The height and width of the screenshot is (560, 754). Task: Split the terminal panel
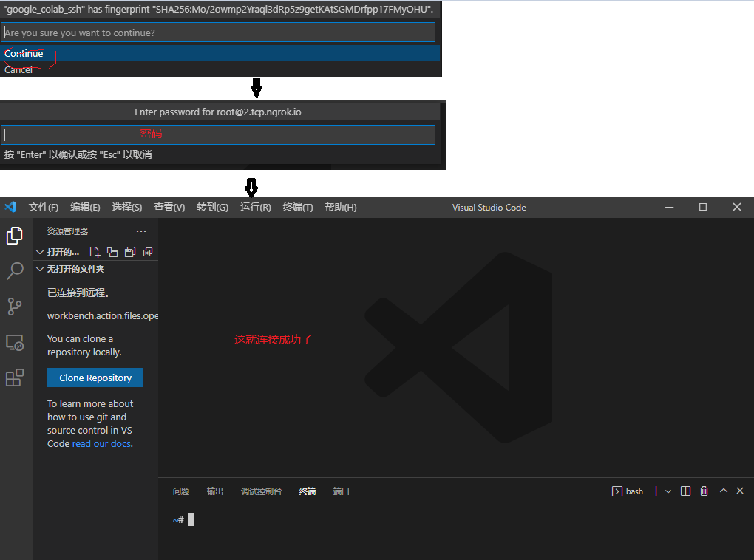point(685,491)
